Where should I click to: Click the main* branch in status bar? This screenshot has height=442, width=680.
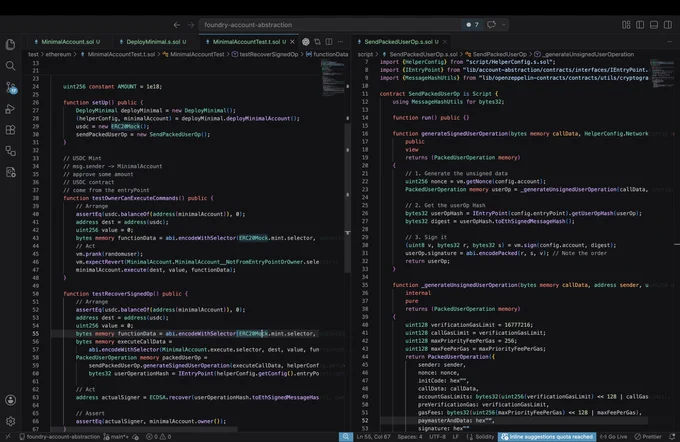(x=116, y=437)
